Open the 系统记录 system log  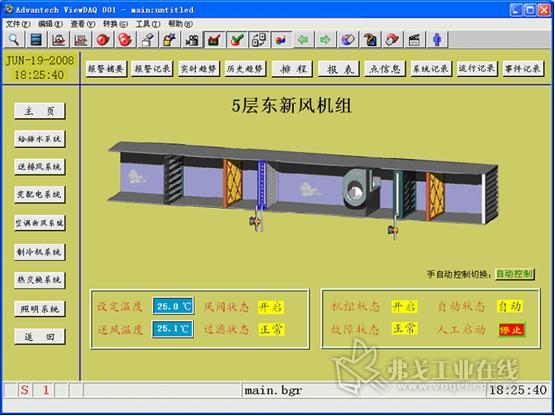(x=431, y=69)
